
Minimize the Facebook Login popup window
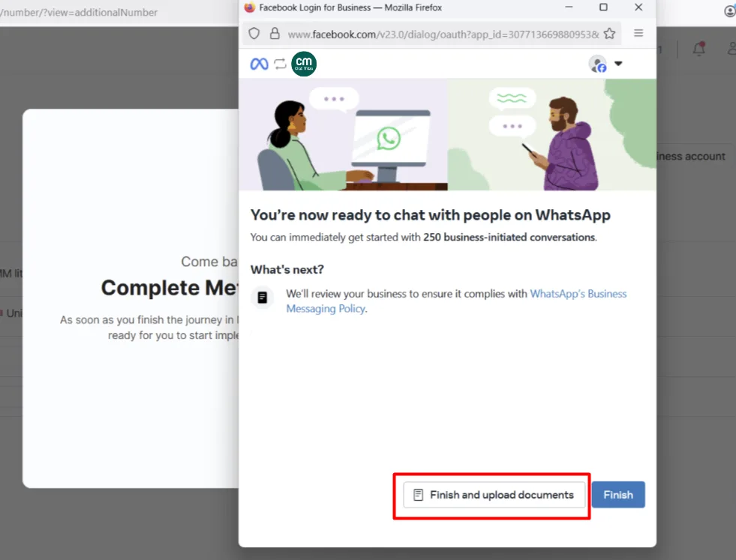[x=569, y=7]
